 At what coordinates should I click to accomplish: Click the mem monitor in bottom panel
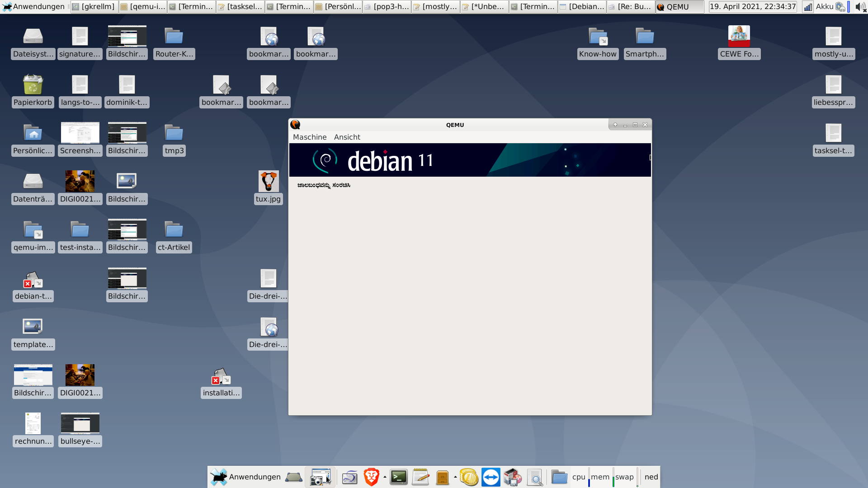pyautogui.click(x=602, y=477)
